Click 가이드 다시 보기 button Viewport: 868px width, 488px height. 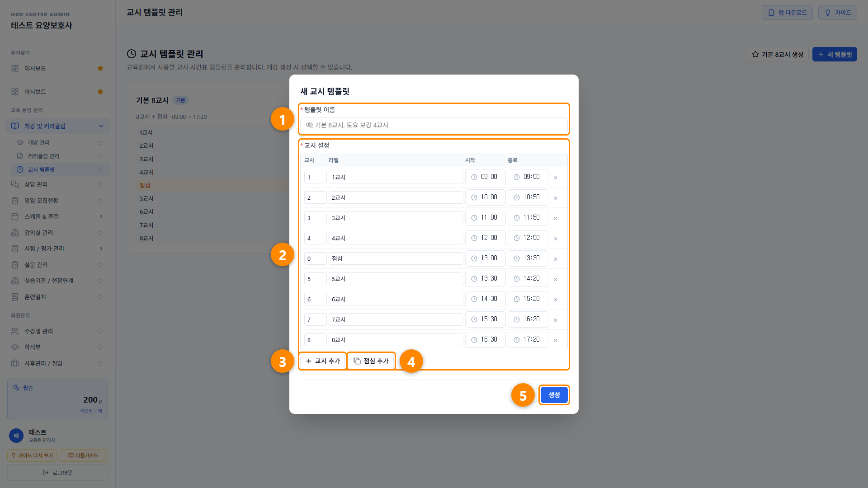point(32,455)
